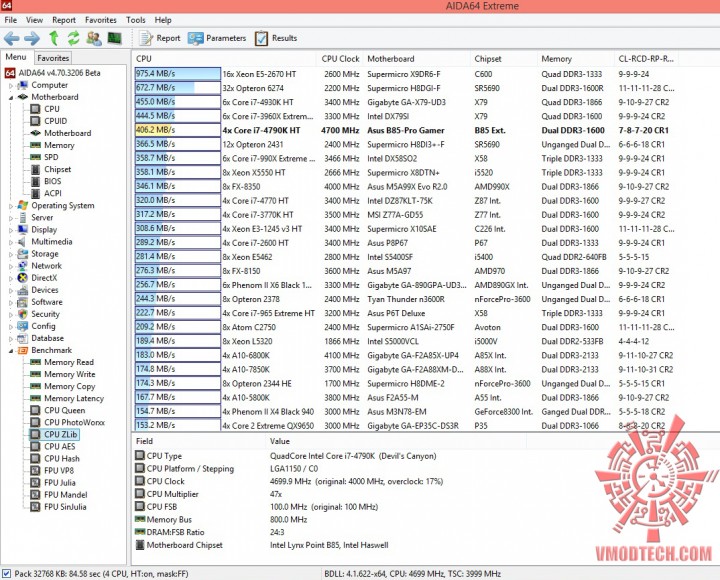
Task: Sort by the Motherboard column header
Action: [416, 59]
